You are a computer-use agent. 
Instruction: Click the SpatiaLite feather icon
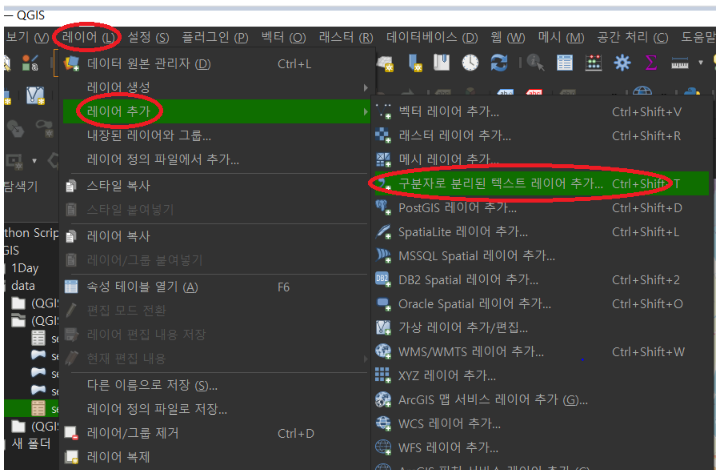(383, 232)
